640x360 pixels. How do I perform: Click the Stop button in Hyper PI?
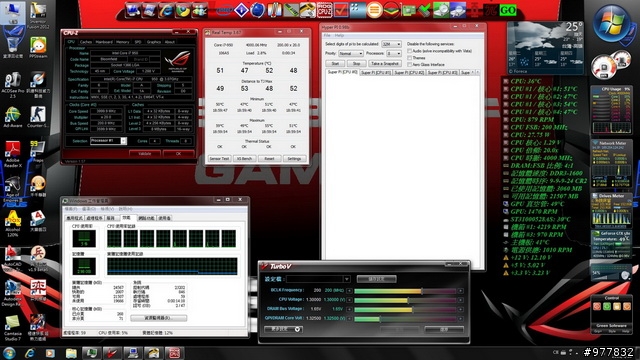click(356, 63)
